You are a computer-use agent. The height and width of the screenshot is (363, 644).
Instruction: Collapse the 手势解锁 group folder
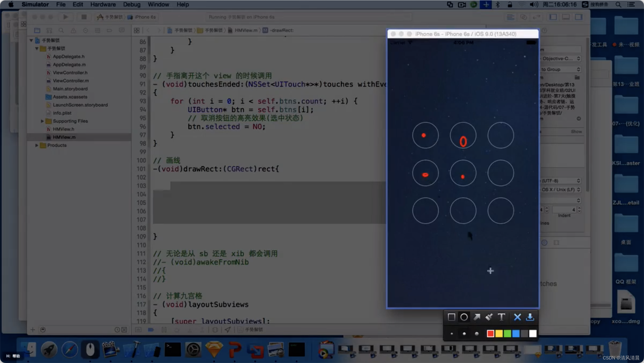(x=37, y=48)
